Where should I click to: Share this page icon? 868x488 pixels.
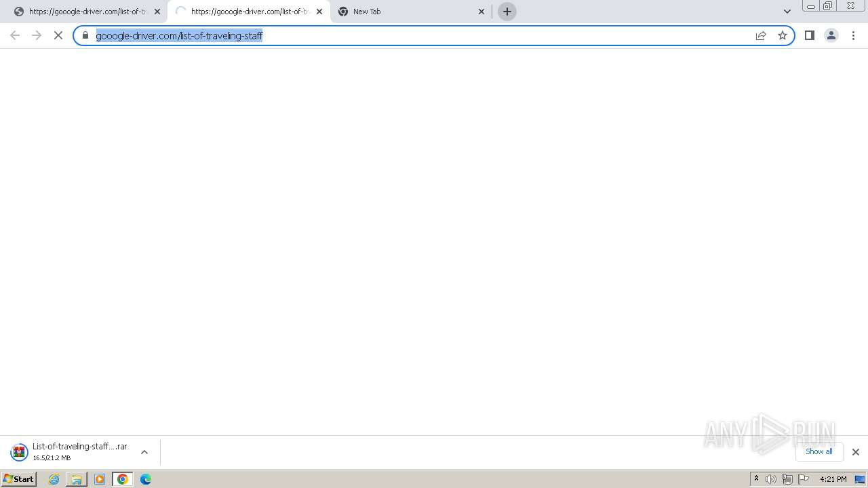click(761, 35)
